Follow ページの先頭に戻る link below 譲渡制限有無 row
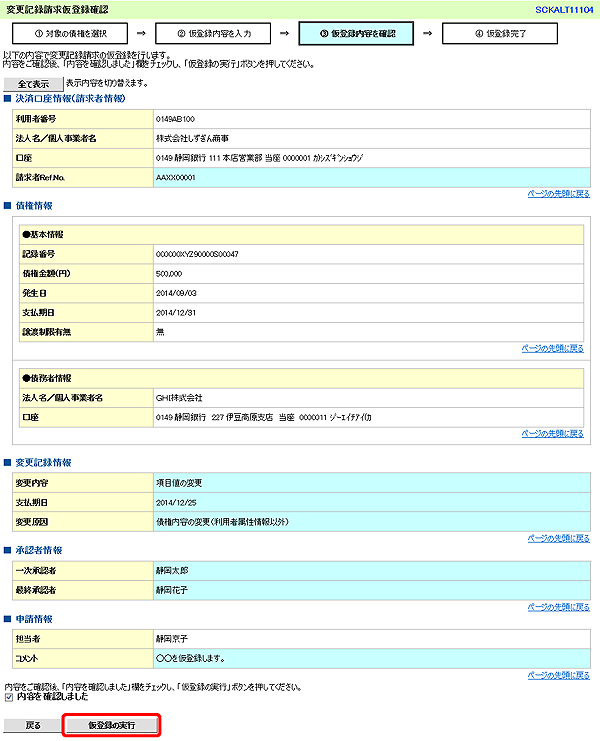The image size is (600, 741). click(552, 348)
